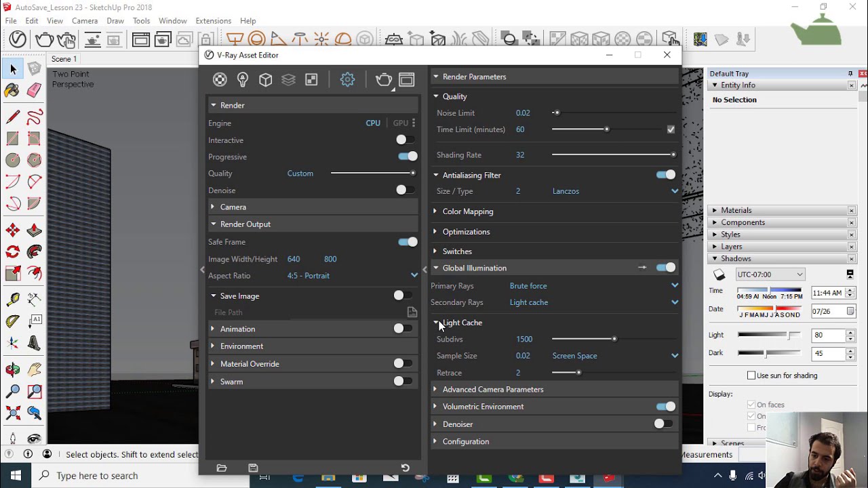Open frame buffer from Asset Editor
This screenshot has height=488, width=868.
click(407, 80)
